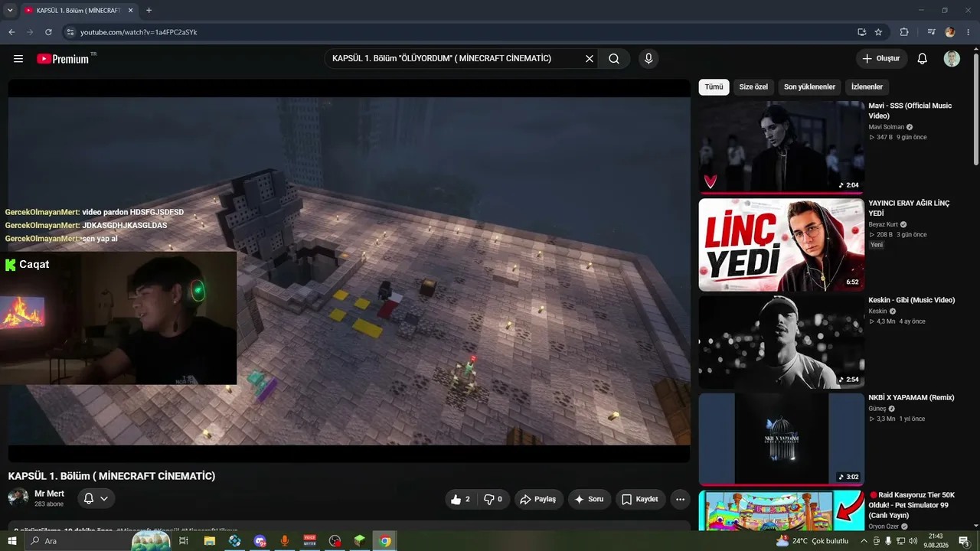Open the Voice Meeter taskbar app
The image size is (980, 551).
coord(310,541)
